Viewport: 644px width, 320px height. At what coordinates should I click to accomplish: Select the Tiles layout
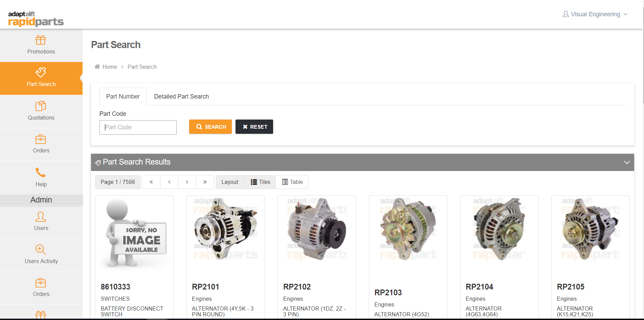coord(260,182)
